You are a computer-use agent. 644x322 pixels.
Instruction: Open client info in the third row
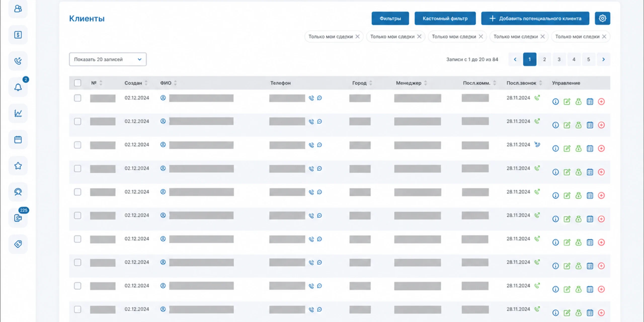pos(555,148)
